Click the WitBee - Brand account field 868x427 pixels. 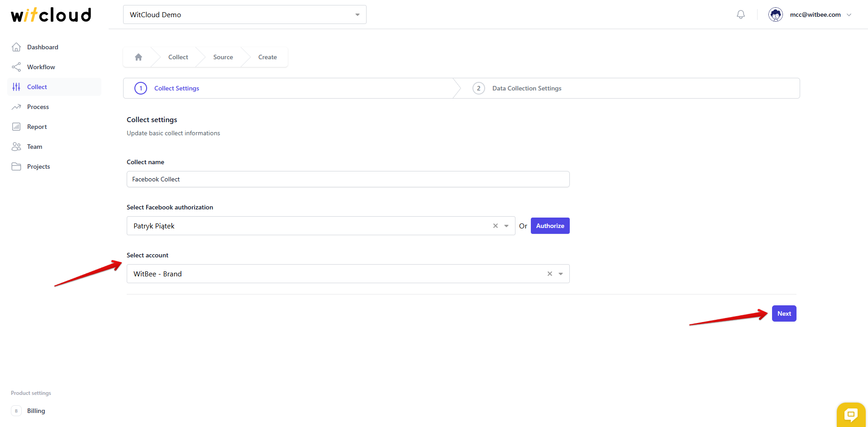tap(348, 274)
